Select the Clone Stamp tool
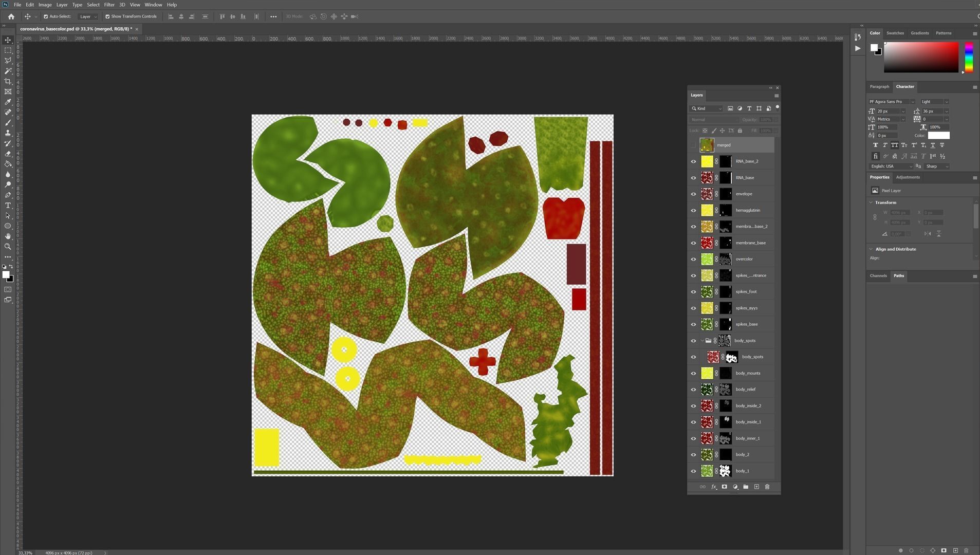The image size is (980, 555). pyautogui.click(x=8, y=133)
